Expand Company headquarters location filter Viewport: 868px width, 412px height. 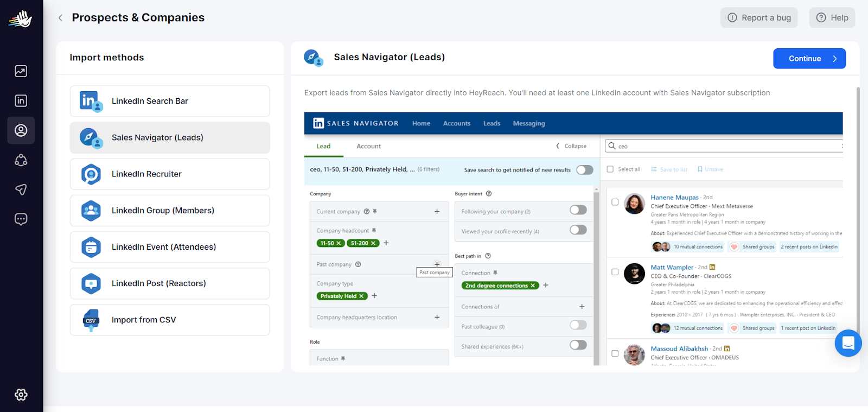click(x=437, y=317)
